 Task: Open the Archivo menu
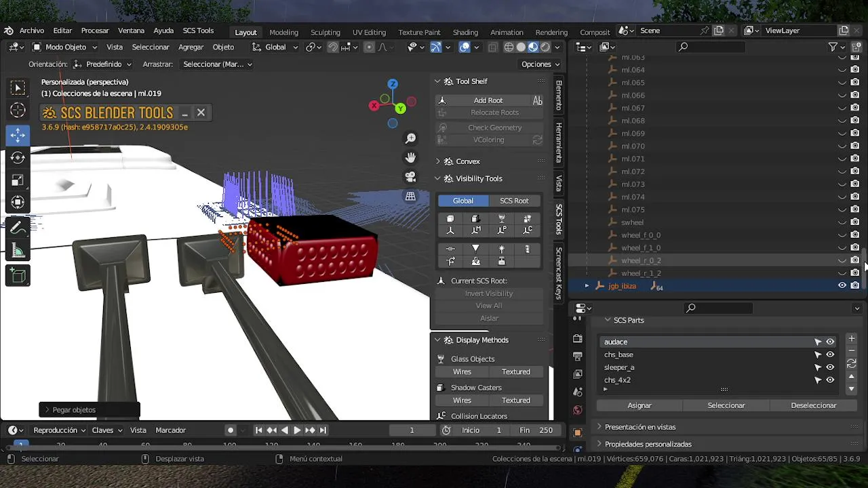(32, 30)
